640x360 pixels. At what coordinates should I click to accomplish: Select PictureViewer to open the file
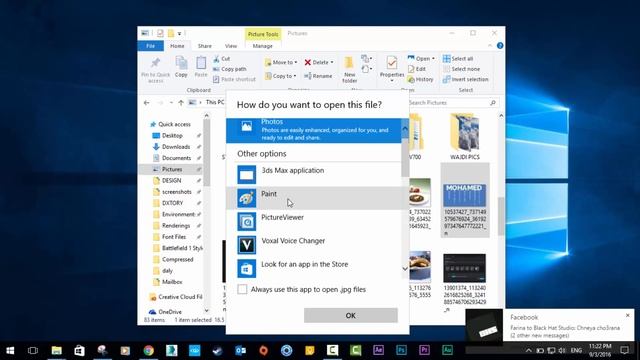314,222
